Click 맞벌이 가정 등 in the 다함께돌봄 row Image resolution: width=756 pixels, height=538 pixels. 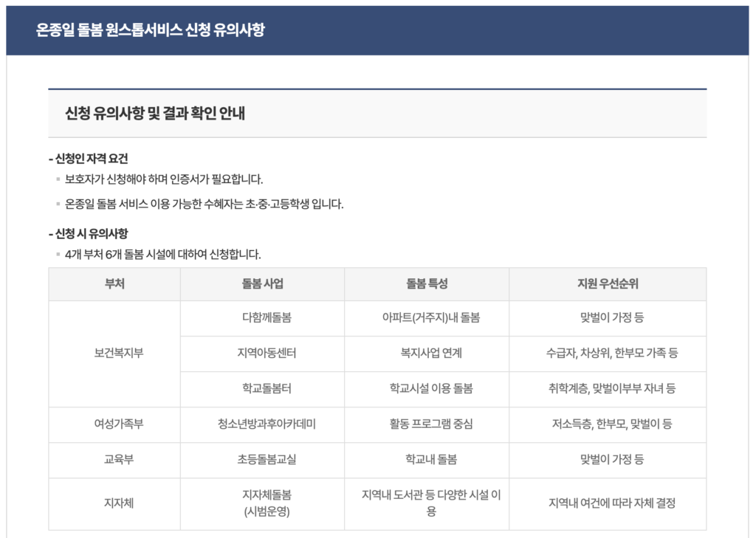(608, 318)
